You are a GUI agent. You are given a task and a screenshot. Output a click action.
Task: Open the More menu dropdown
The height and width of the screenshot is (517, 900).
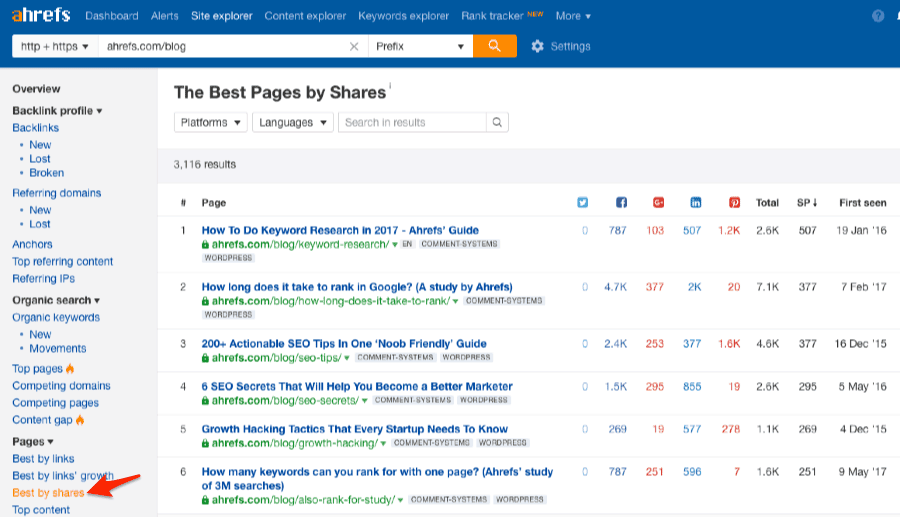tap(573, 16)
